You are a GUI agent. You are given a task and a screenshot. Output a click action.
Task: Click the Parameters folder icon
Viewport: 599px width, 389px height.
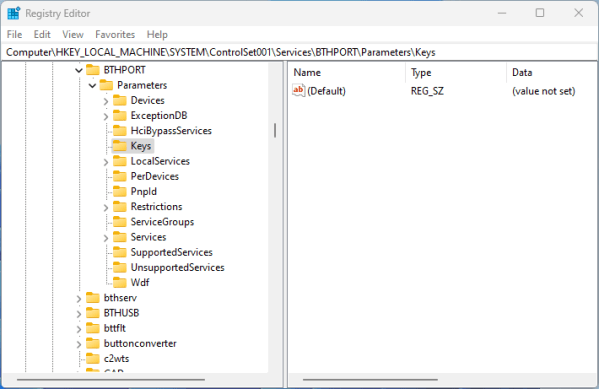pos(106,85)
